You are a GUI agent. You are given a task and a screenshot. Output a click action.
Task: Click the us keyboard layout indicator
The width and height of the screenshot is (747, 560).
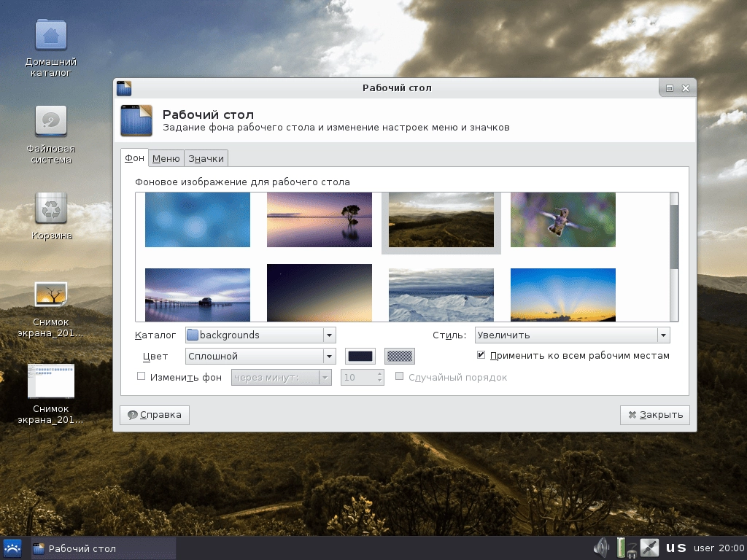(676, 548)
